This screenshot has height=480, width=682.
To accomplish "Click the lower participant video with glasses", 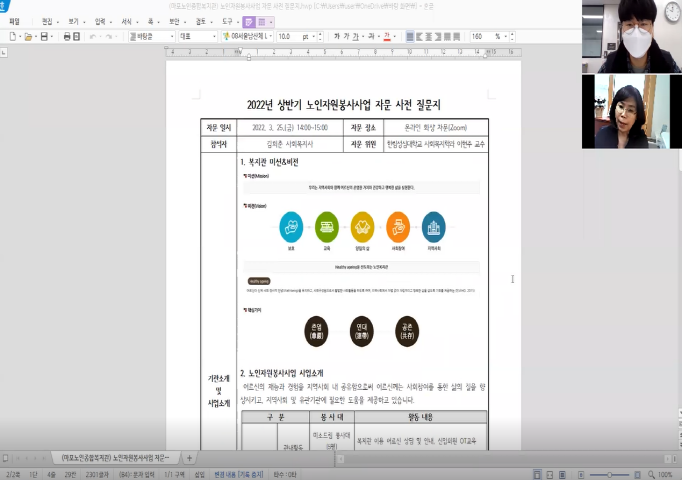I will click(x=632, y=111).
